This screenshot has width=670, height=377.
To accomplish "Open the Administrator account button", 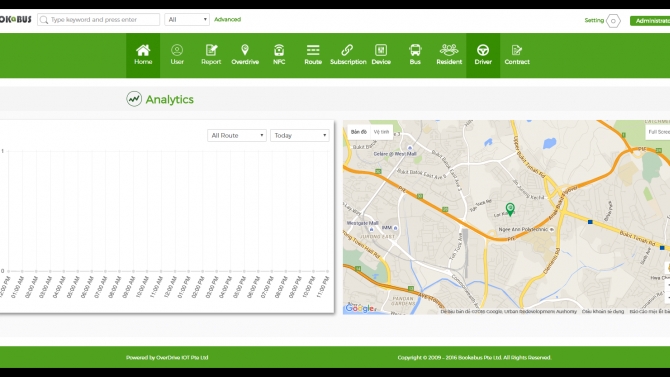I will 650,21.
